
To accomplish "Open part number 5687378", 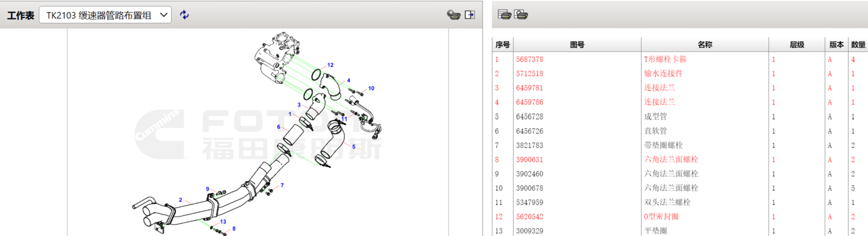I will point(529,60).
